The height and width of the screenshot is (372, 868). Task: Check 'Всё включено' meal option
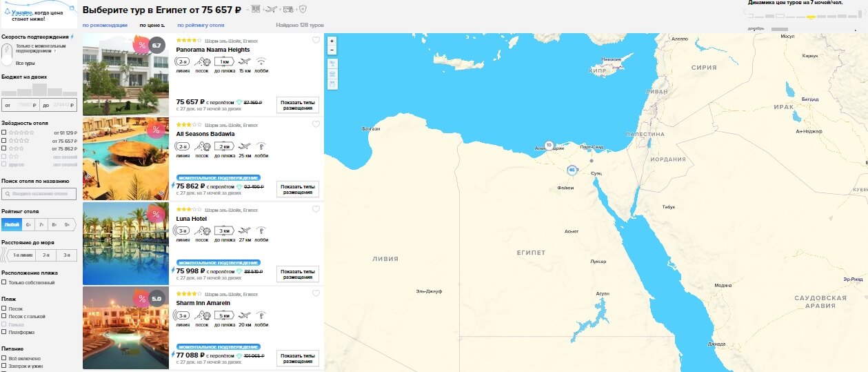pyautogui.click(x=4, y=358)
